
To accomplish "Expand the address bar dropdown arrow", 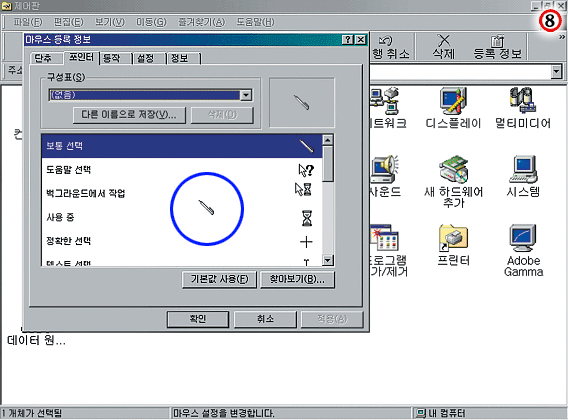I will [x=556, y=71].
